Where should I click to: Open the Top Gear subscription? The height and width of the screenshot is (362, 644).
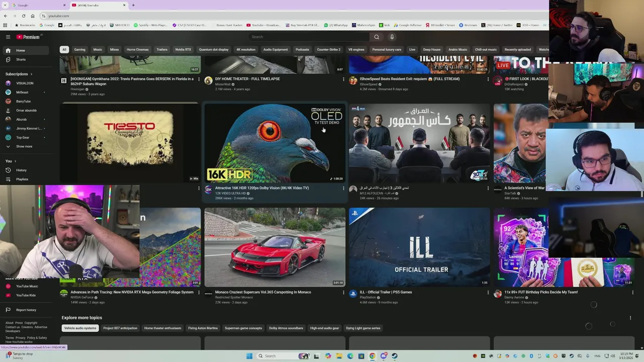tap(26, 137)
